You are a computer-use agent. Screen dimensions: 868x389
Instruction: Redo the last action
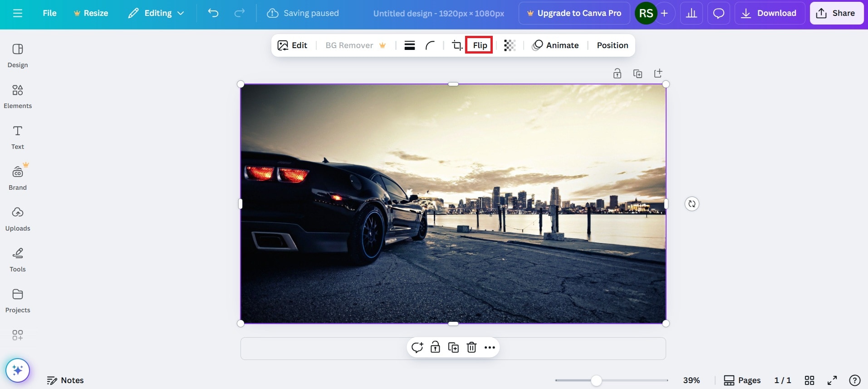point(239,13)
